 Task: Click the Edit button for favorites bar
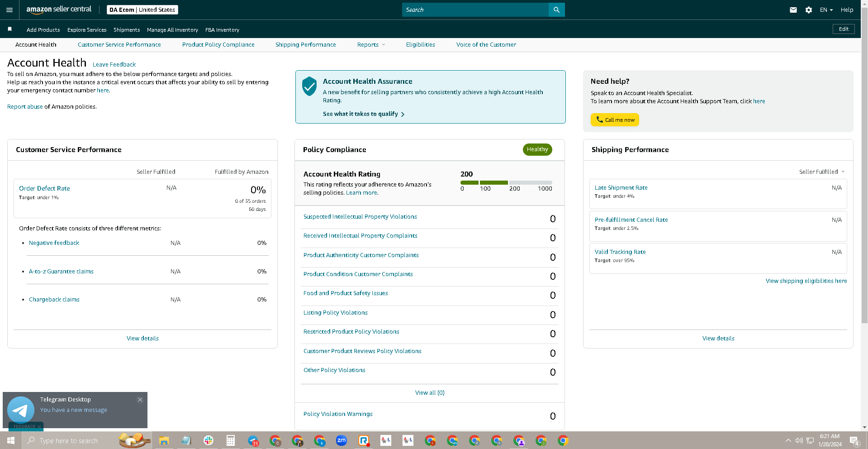(844, 29)
